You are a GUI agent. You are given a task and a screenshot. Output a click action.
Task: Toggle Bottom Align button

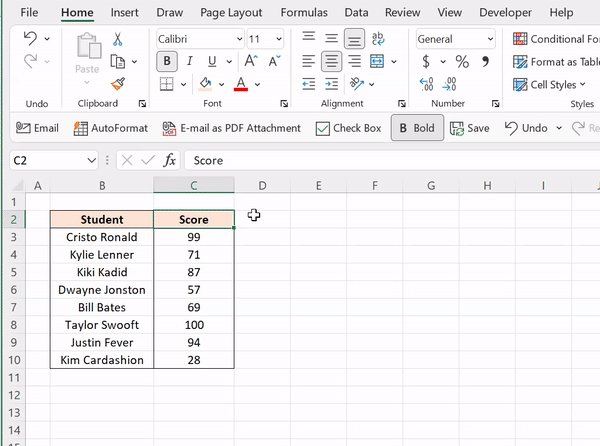click(354, 39)
